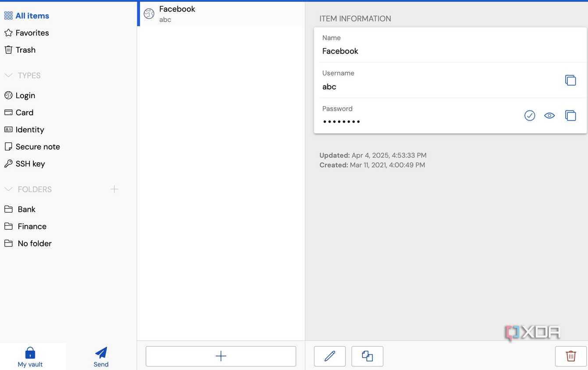Select the Facebook item in list
588x370 pixels.
tap(221, 14)
